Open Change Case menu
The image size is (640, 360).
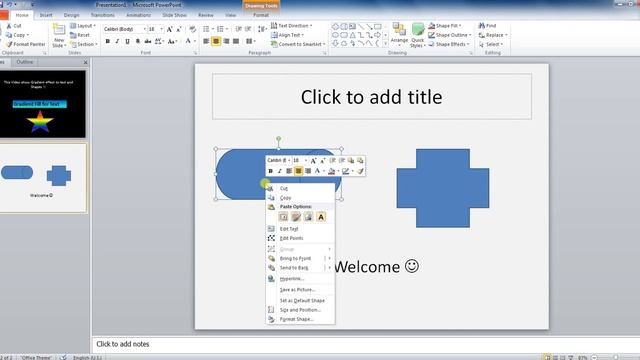coord(172,41)
